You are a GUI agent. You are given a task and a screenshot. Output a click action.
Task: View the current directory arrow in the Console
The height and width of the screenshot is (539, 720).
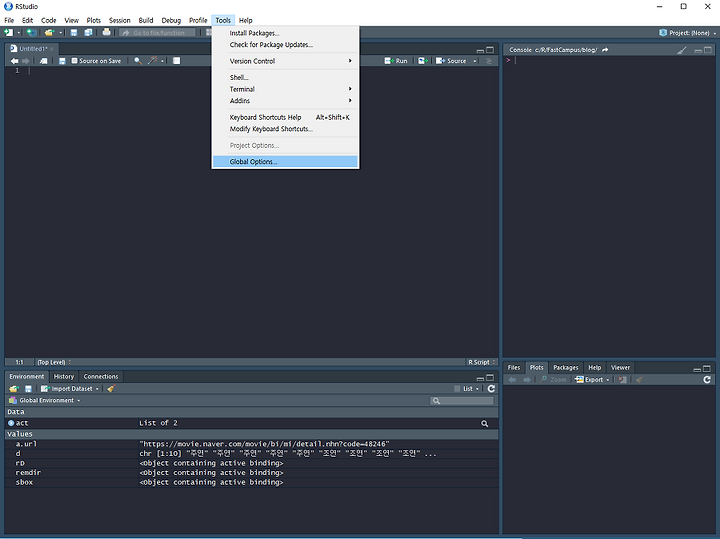pos(605,50)
